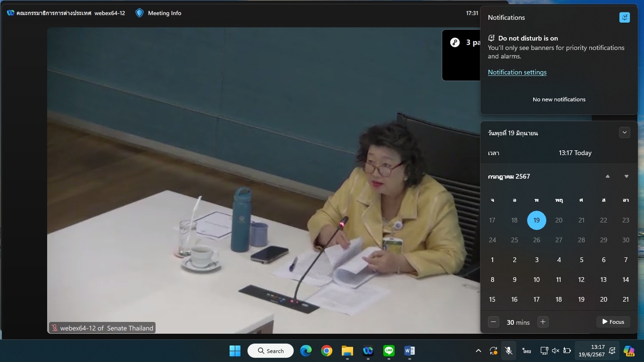
Task: Toggle Do not disturb bell icon in Notifications
Action: click(x=625, y=17)
